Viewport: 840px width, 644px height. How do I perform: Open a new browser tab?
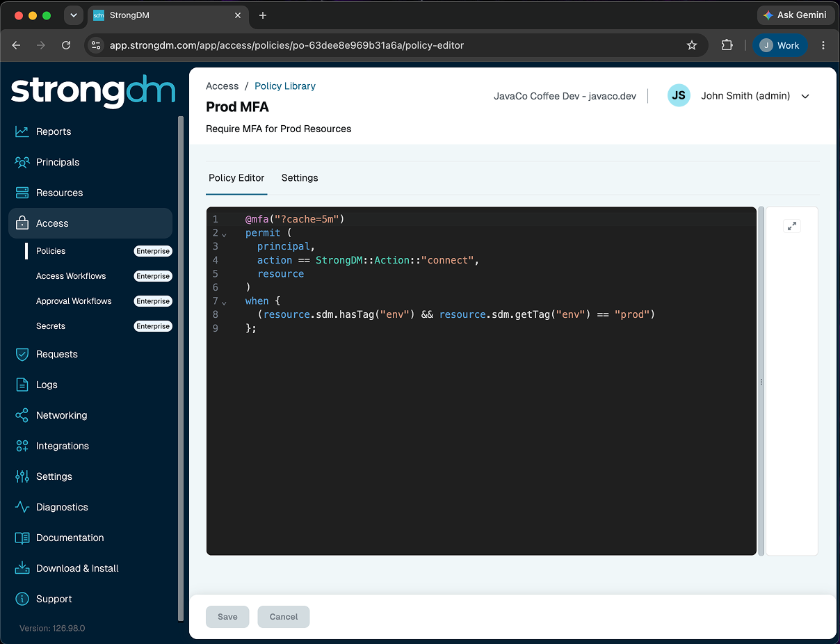263,15
